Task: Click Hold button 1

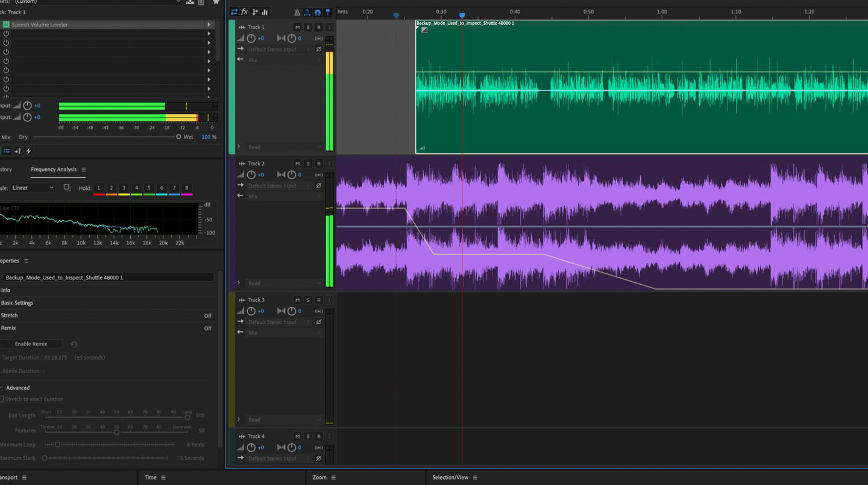Action: pos(99,188)
